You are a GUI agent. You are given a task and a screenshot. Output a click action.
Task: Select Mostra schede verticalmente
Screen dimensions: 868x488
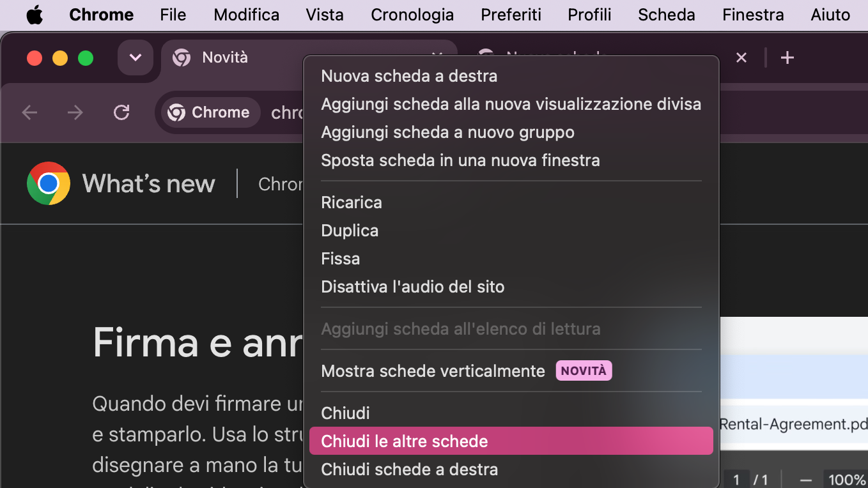pyautogui.click(x=511, y=371)
